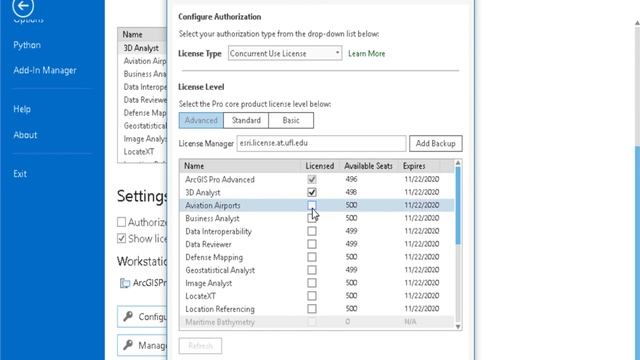Enable the Data Interoperability license checkbox
This screenshot has width=640, height=360.
coord(312,231)
